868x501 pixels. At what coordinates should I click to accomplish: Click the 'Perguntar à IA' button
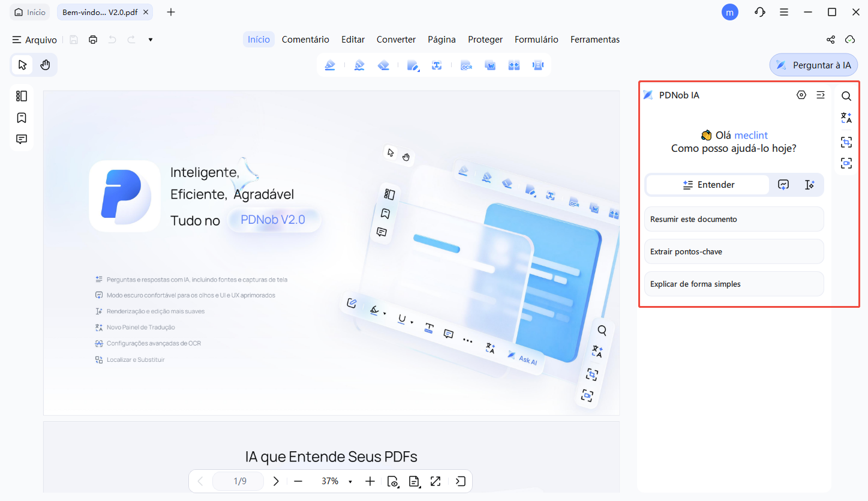(x=813, y=64)
